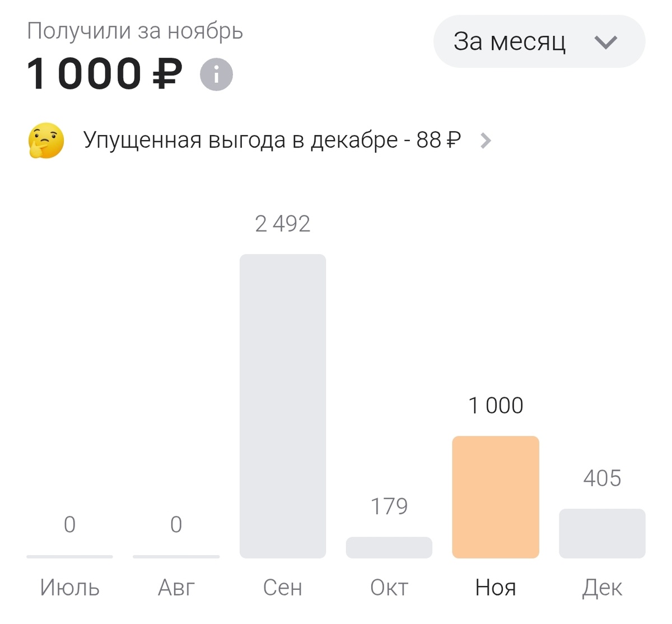Select the December bar showing 405
Viewport: 672px width, 624px height.
(x=602, y=533)
